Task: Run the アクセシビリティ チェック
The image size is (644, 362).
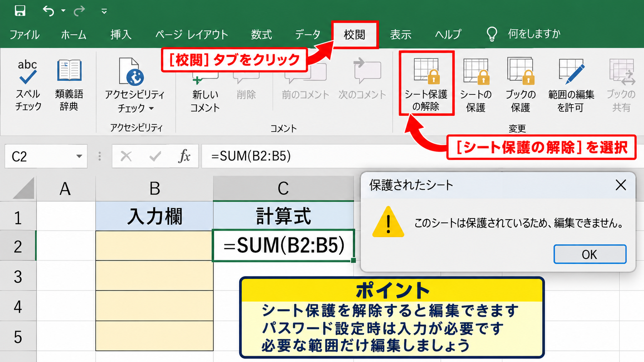Action: click(135, 85)
